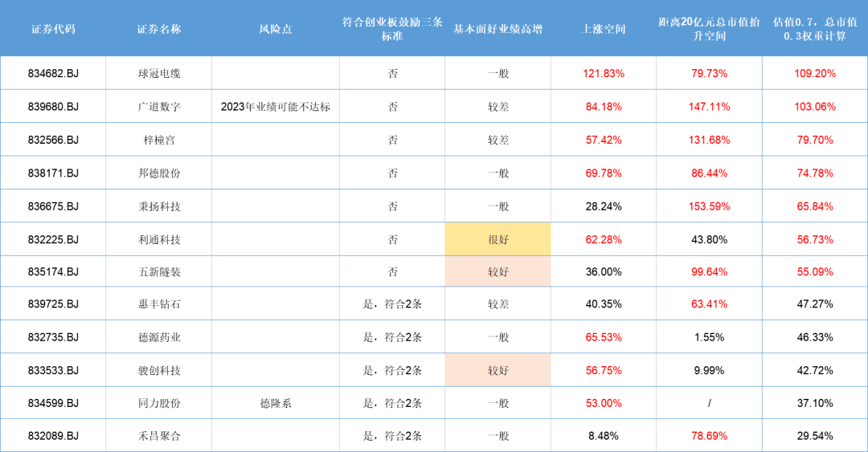This screenshot has width=868, height=452.
Task: Click the 证券代码 column header
Action: [53, 29]
